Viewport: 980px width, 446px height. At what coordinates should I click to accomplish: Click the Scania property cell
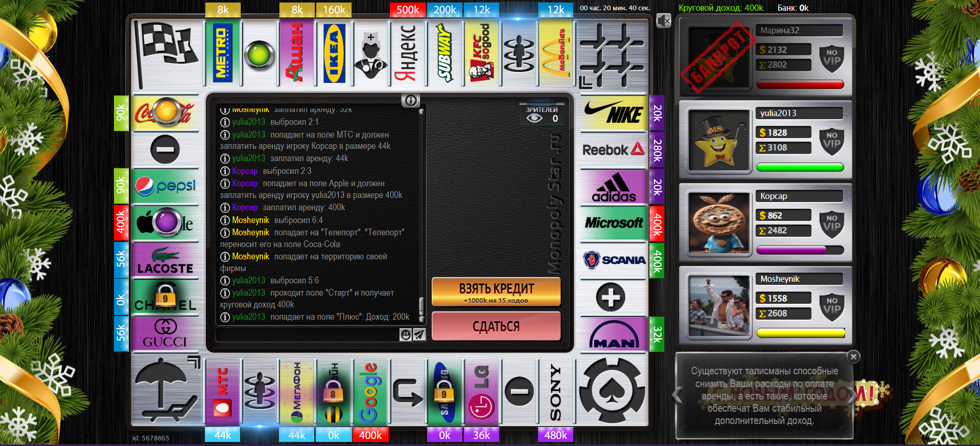pyautogui.click(x=613, y=260)
